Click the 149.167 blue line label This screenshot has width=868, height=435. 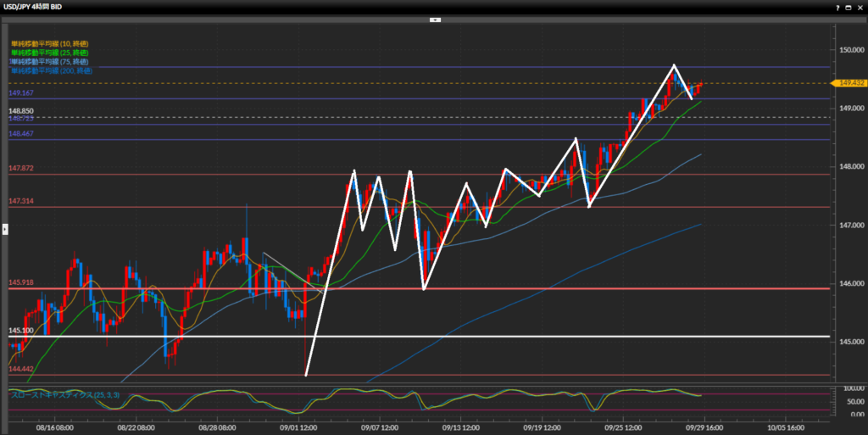[x=20, y=93]
